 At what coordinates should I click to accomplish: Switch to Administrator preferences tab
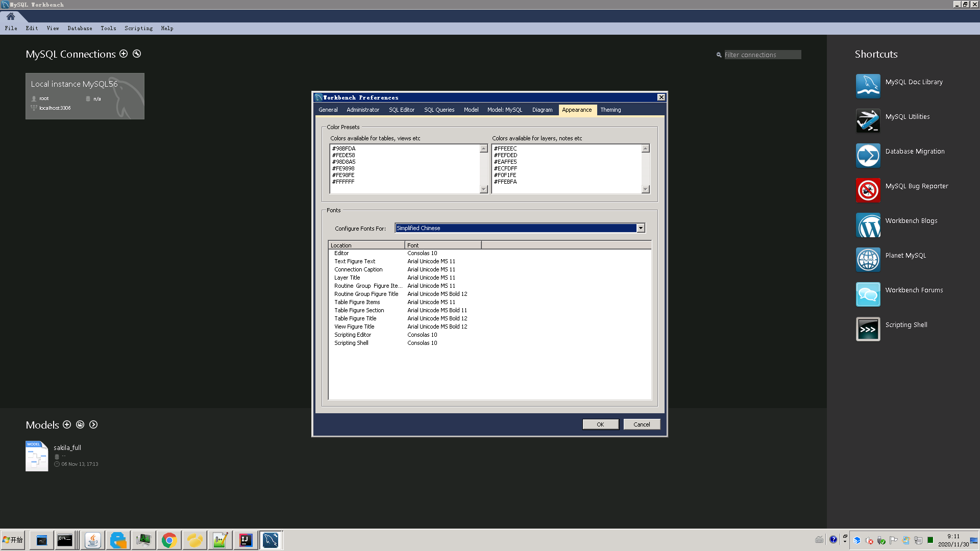click(x=363, y=110)
